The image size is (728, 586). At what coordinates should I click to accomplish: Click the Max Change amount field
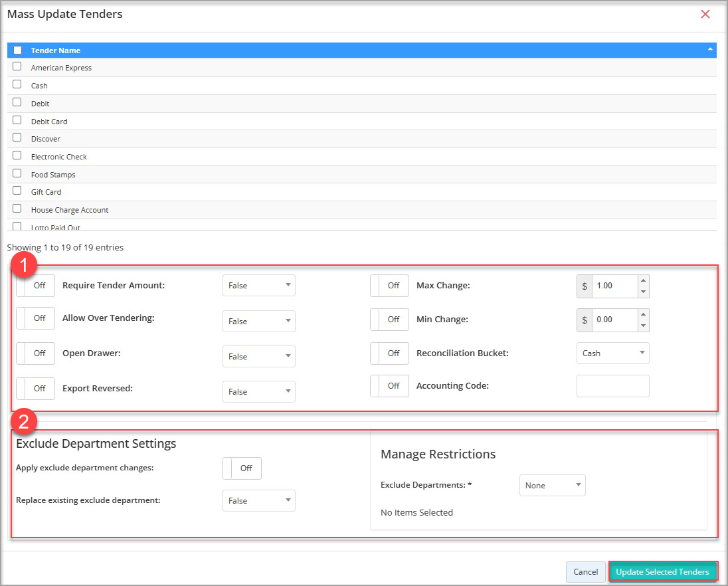pos(614,286)
